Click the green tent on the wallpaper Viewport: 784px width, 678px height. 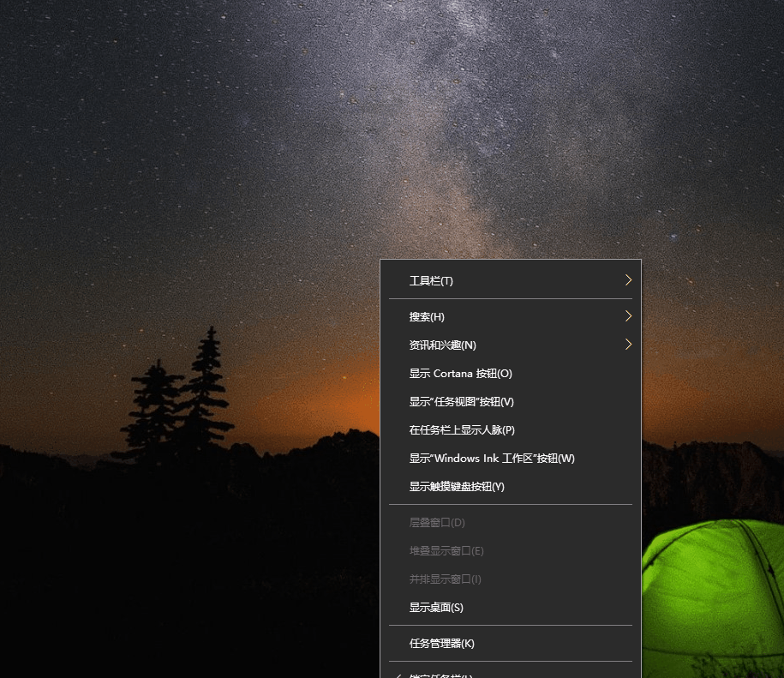click(x=715, y=583)
